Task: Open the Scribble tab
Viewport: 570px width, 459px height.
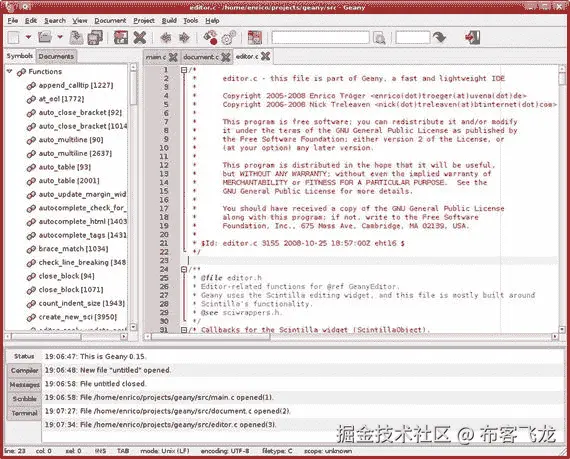Action: click(24, 399)
